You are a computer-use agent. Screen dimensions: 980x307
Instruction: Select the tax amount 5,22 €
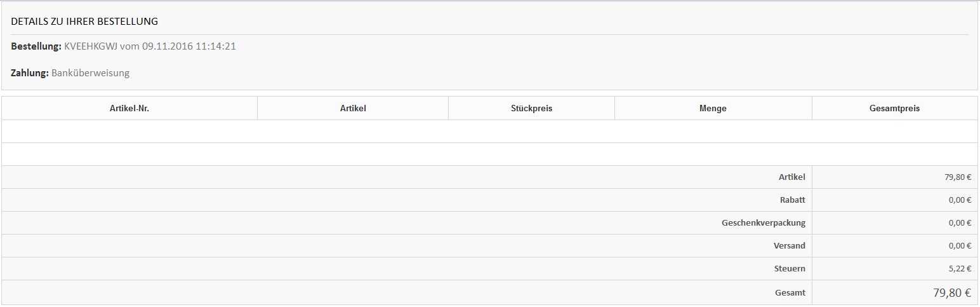(960, 268)
